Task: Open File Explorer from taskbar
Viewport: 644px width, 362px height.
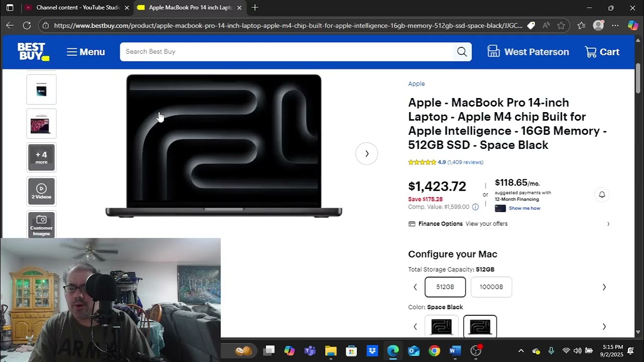Action: [331, 350]
